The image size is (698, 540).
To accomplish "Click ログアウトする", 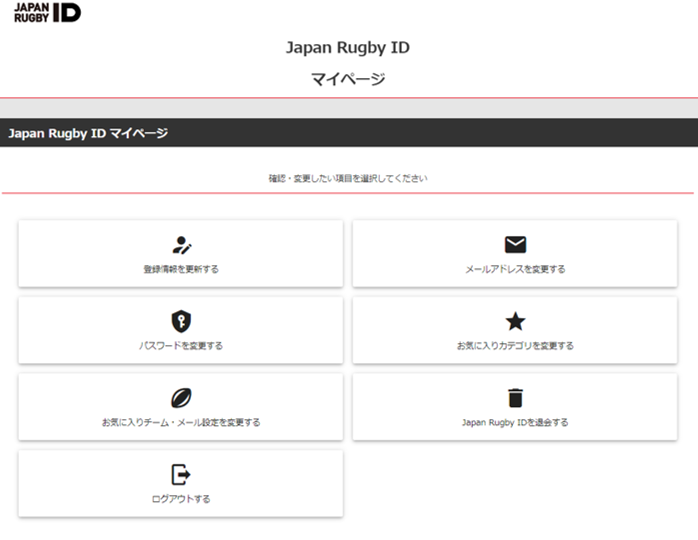I will [181, 483].
